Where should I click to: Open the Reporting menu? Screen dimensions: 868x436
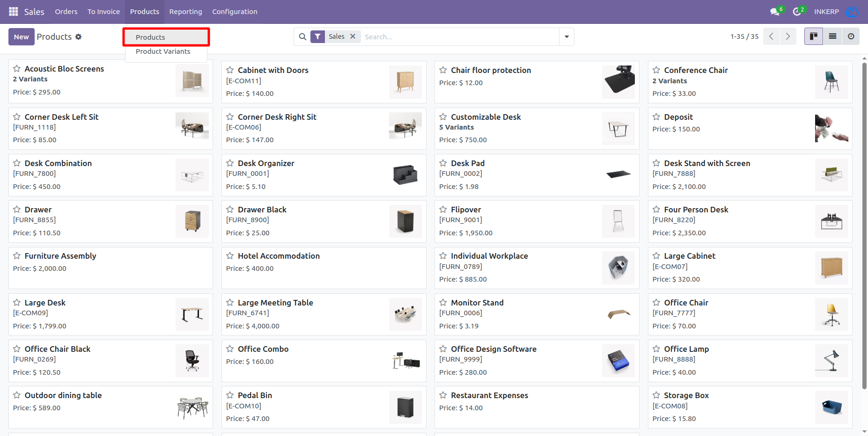tap(185, 12)
